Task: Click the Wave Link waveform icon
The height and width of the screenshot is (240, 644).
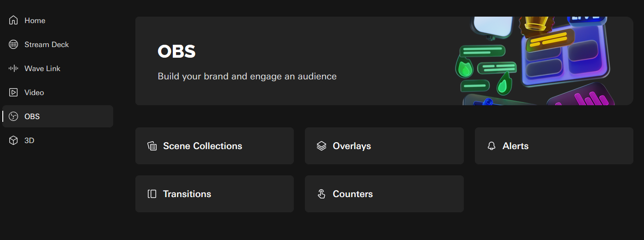Action: click(x=13, y=68)
